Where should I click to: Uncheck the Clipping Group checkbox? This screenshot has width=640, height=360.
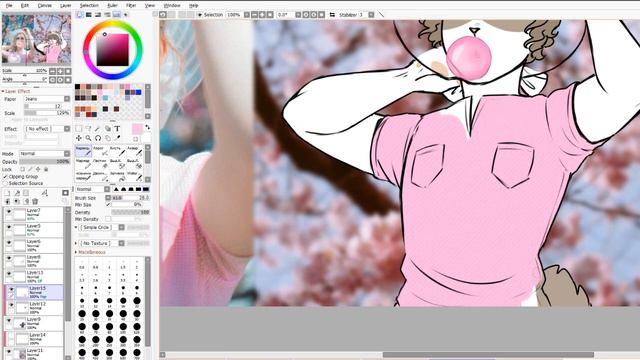tap(5, 177)
